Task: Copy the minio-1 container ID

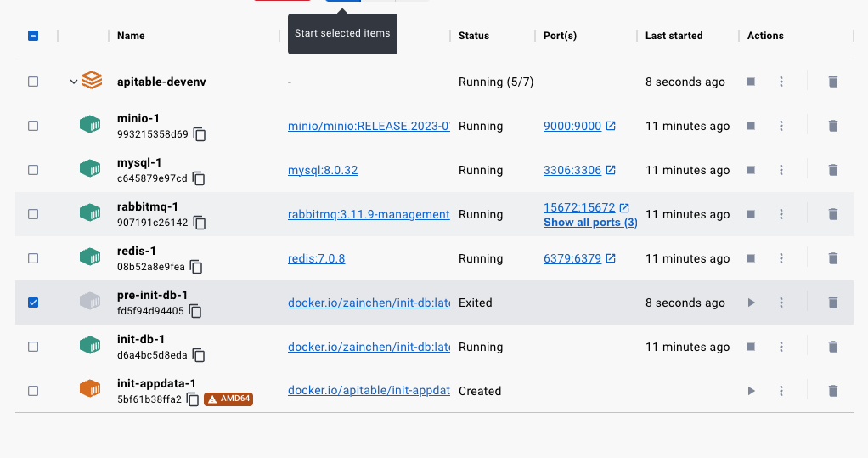Action: pyautogui.click(x=200, y=134)
